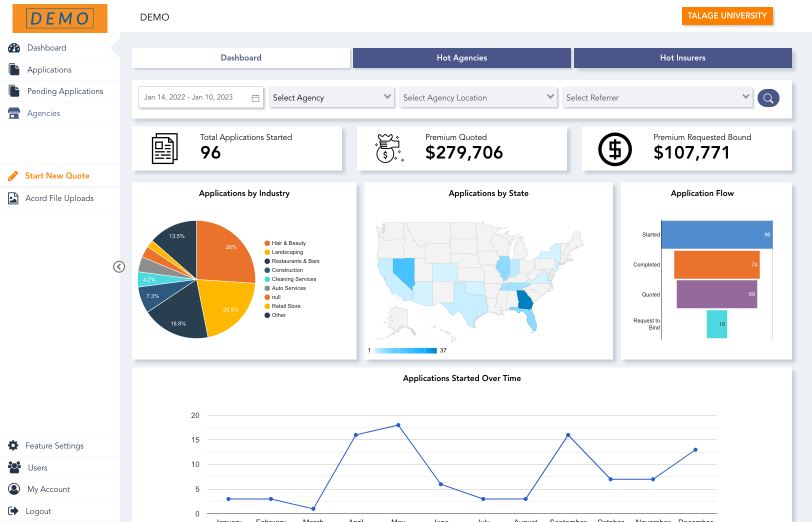Click the Pending Applications document icon
The width and height of the screenshot is (812, 522).
pos(14,91)
